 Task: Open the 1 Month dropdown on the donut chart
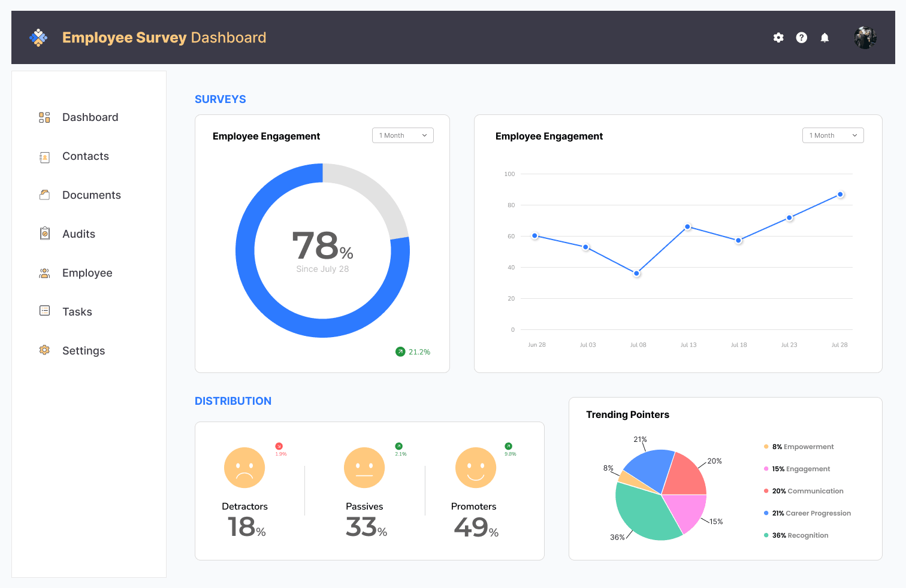[x=403, y=135]
